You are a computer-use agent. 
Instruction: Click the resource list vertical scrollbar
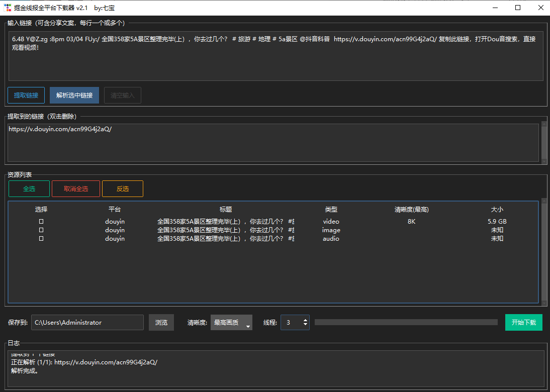(544, 252)
